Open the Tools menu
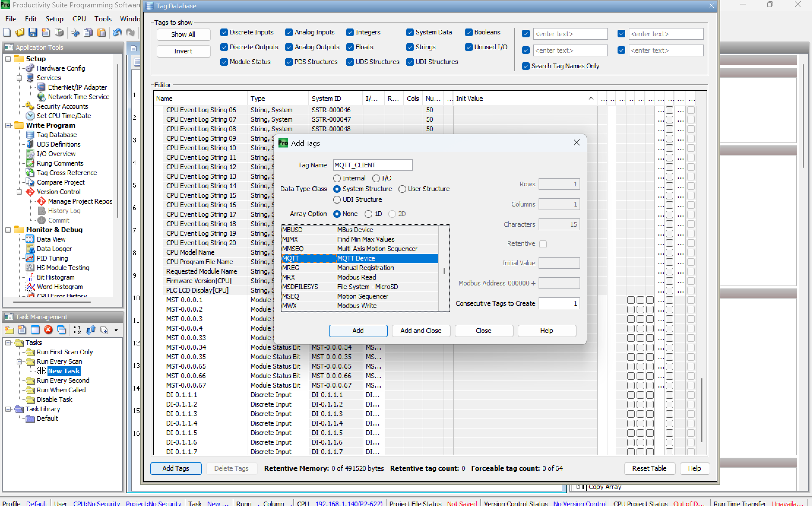812x506 pixels. 103,19
